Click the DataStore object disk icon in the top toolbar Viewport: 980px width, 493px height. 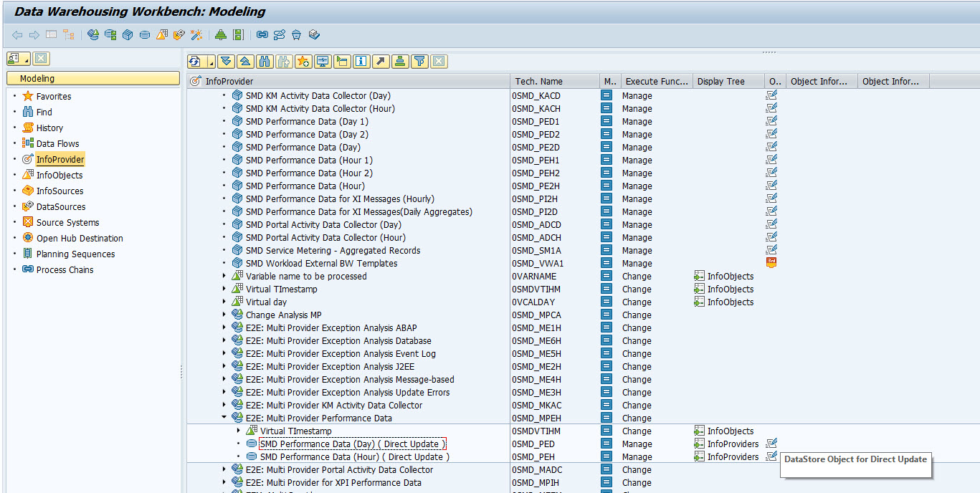[x=145, y=34]
